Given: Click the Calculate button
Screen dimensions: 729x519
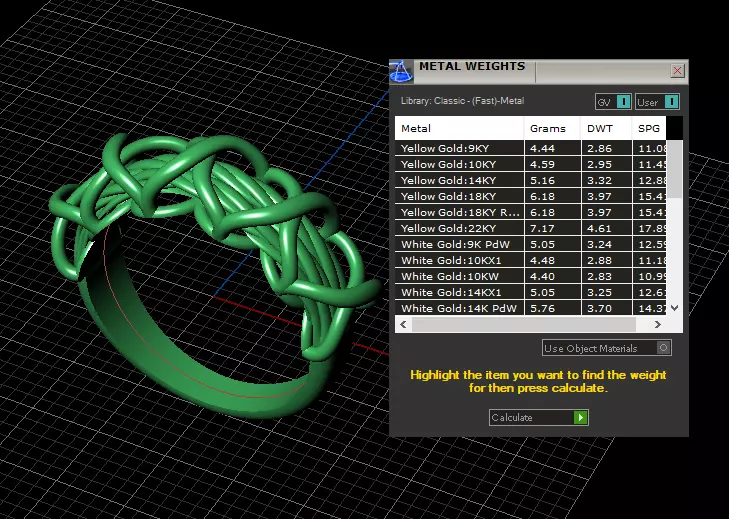Looking at the screenshot, I should pyautogui.click(x=538, y=417).
